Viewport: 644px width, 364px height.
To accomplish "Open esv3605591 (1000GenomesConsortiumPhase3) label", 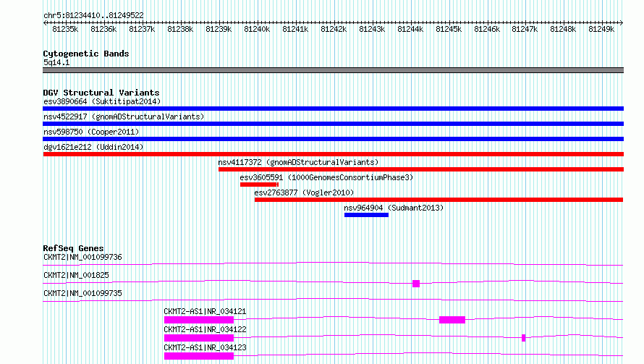I will click(326, 177).
